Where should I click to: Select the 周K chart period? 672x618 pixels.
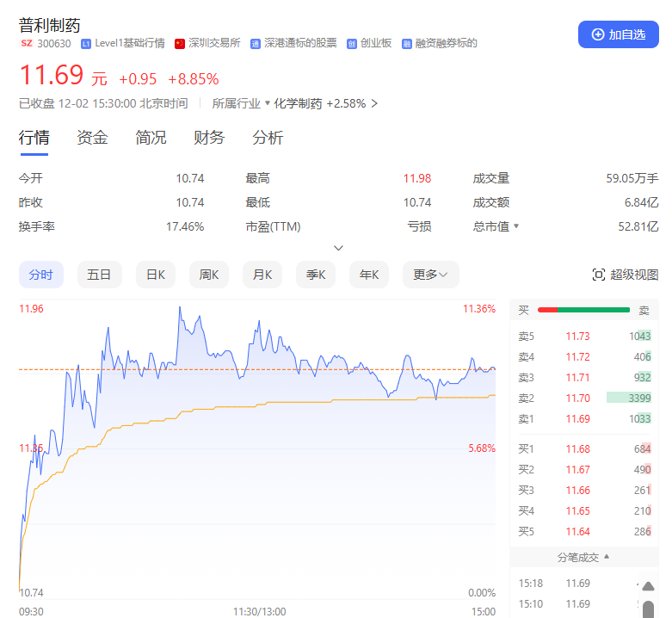click(209, 275)
